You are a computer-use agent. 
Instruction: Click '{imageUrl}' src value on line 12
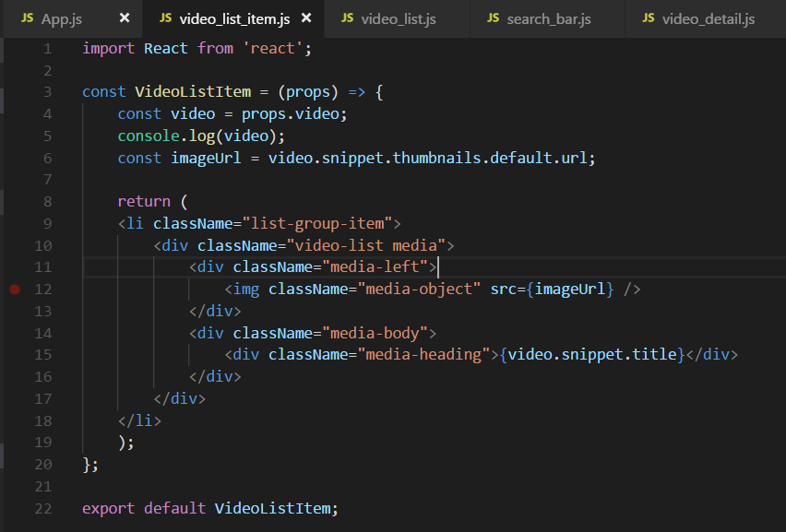pos(570,289)
